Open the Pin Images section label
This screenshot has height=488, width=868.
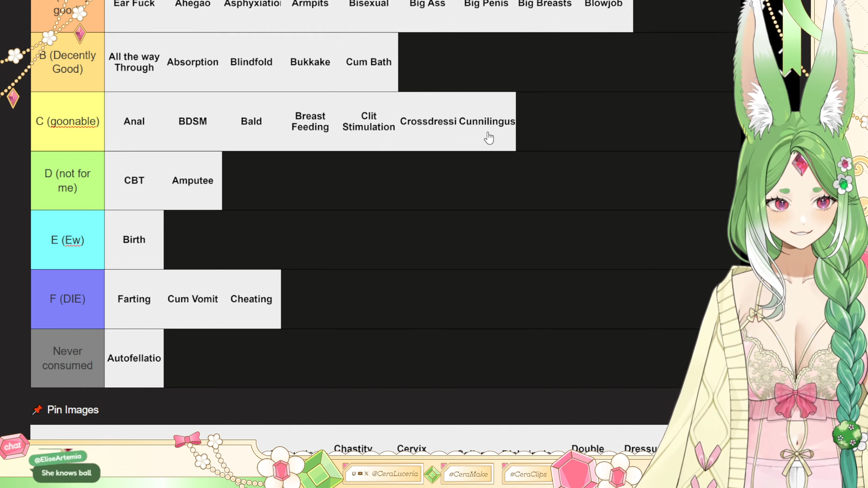(x=73, y=410)
